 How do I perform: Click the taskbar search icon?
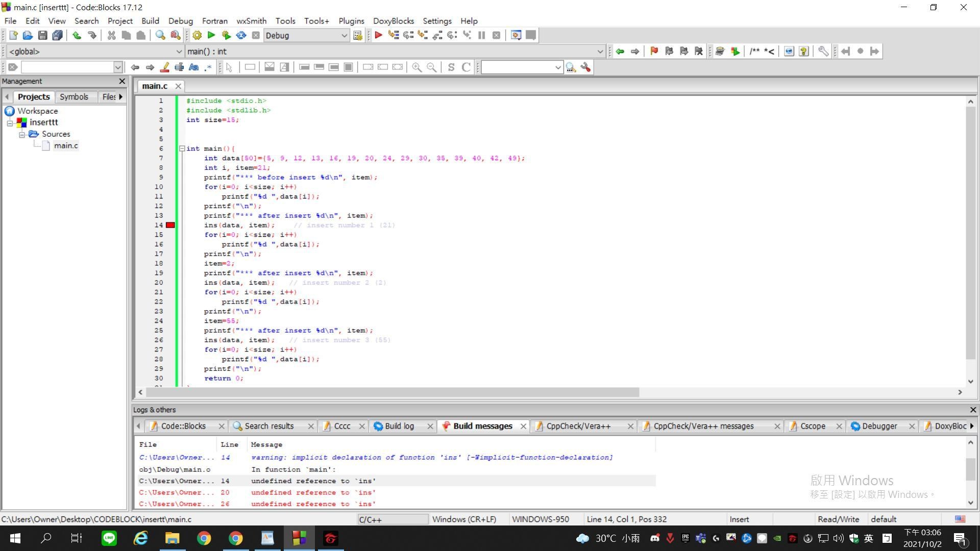tap(46, 538)
